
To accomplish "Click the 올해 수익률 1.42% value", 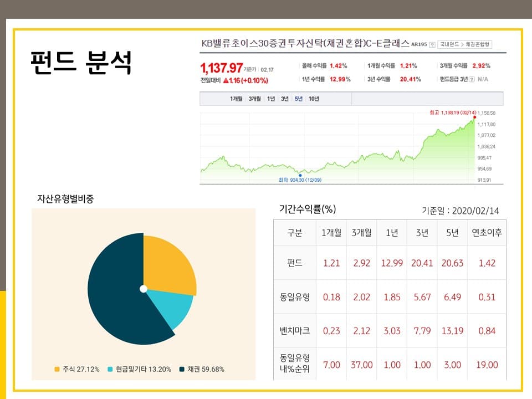I will tap(338, 66).
